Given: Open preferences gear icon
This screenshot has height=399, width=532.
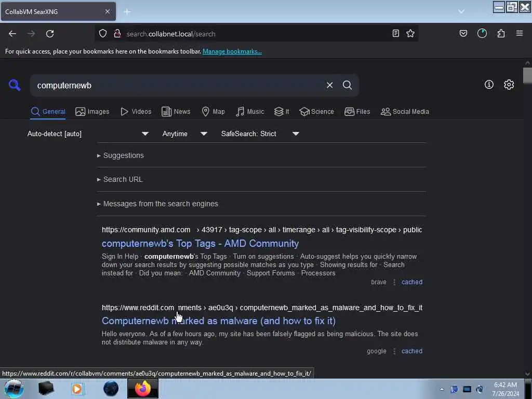Looking at the screenshot, I should click(509, 85).
